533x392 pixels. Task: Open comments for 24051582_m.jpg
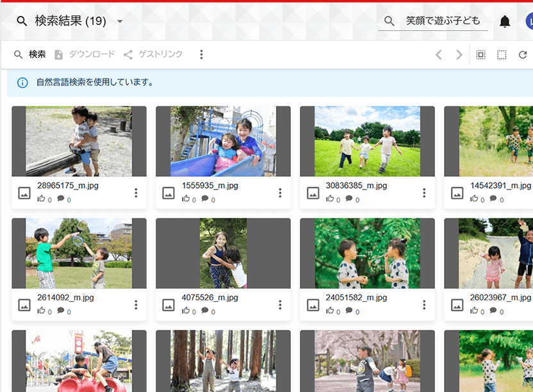[x=349, y=311]
